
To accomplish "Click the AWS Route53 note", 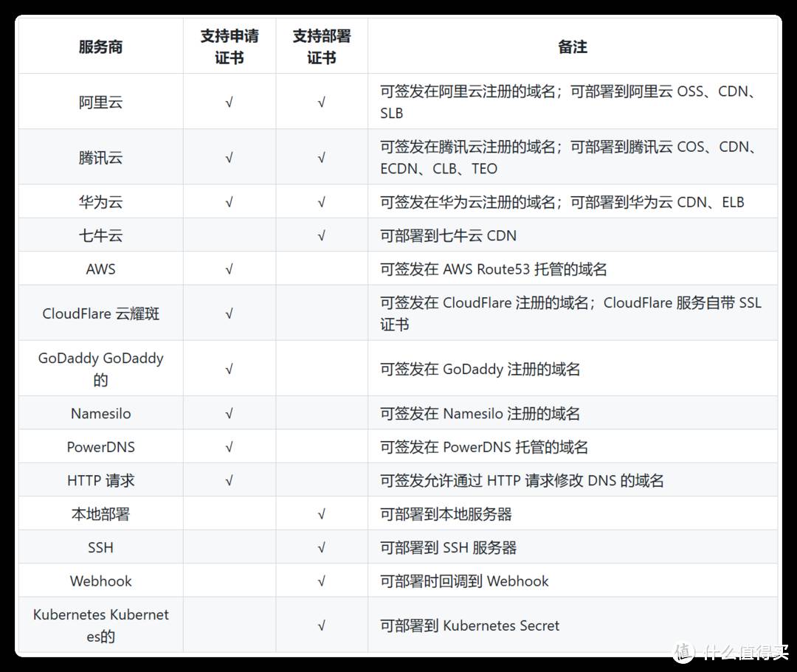I will pyautogui.click(x=494, y=269).
